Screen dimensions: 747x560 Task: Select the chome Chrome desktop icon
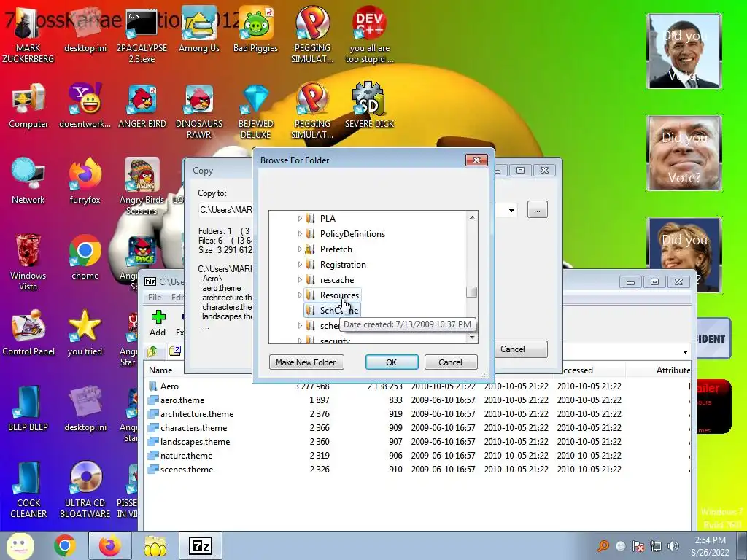(85, 257)
